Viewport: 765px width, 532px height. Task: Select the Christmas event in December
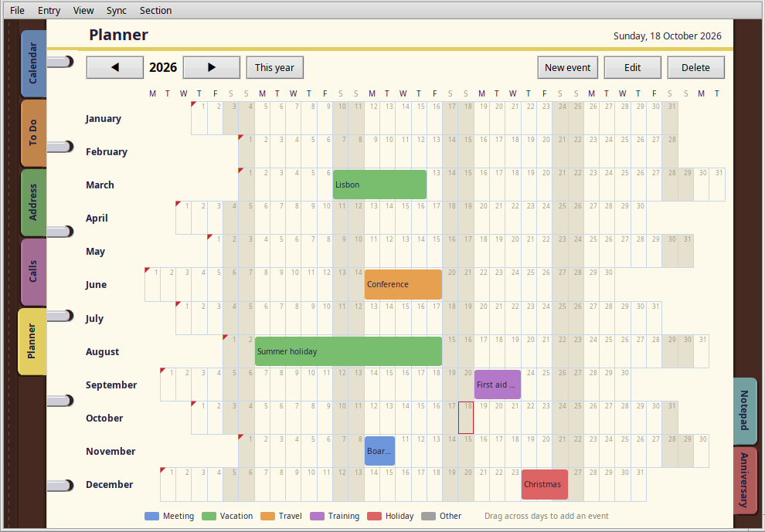[x=545, y=484]
